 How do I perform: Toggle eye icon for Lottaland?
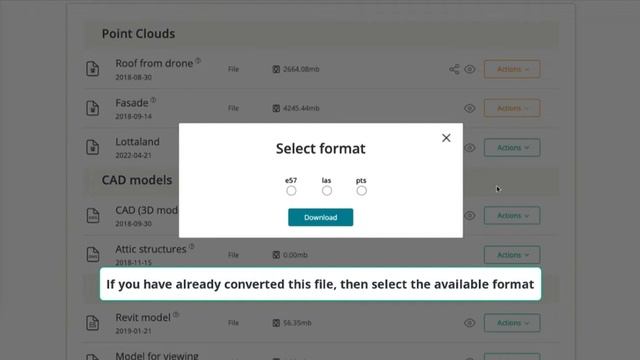(469, 147)
